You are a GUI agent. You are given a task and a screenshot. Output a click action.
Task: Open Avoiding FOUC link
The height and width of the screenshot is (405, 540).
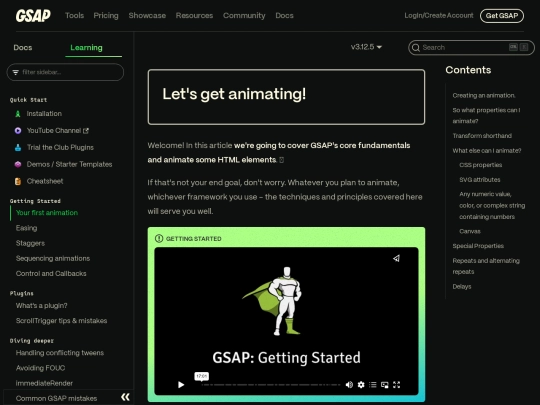click(x=40, y=368)
